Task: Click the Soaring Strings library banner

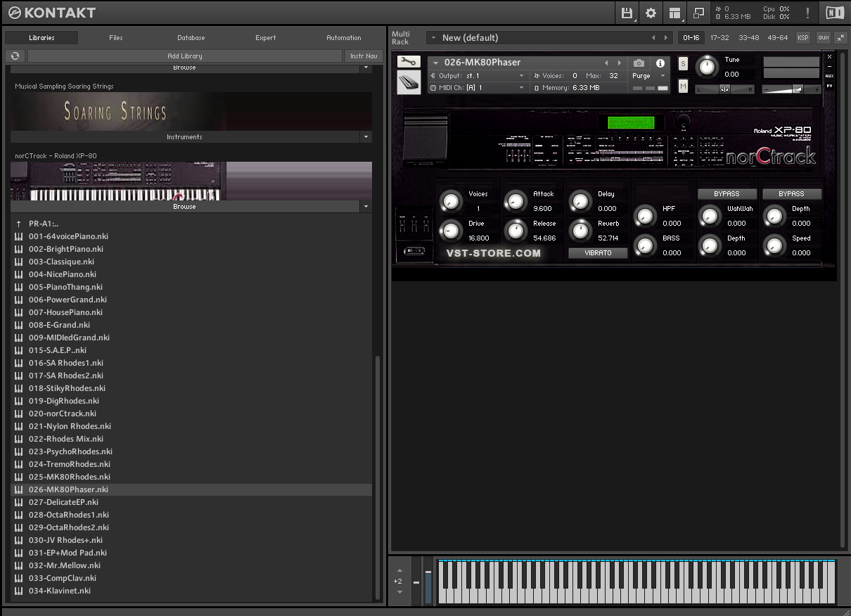Action: click(x=191, y=112)
